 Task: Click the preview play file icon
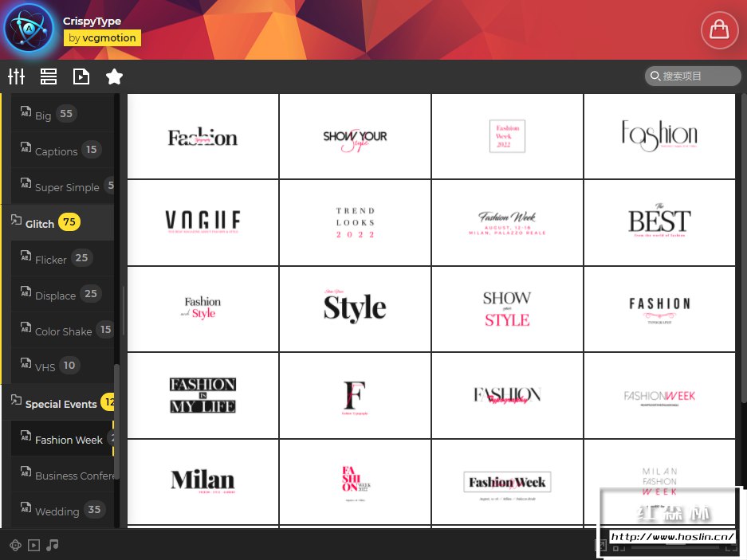click(x=81, y=76)
